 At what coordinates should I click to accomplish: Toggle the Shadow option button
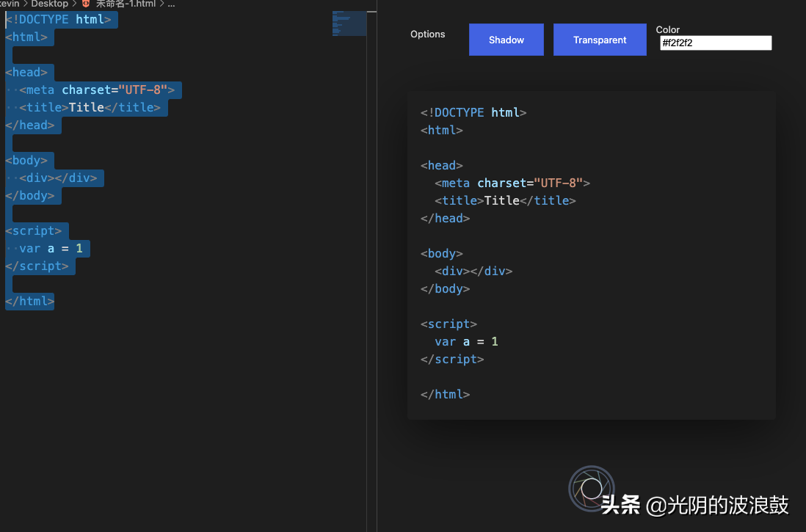(506, 40)
